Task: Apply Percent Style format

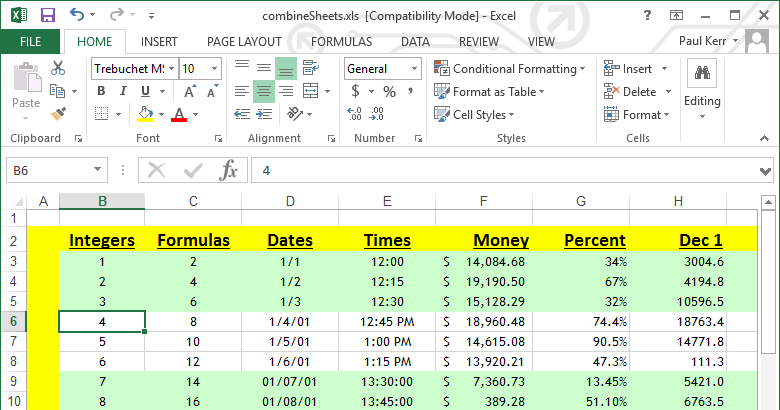Action: click(390, 92)
